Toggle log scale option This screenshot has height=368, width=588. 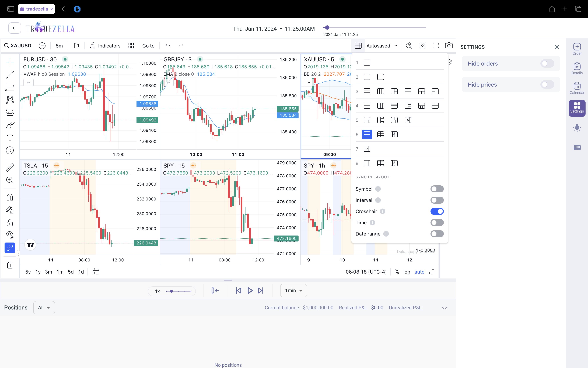407,272
